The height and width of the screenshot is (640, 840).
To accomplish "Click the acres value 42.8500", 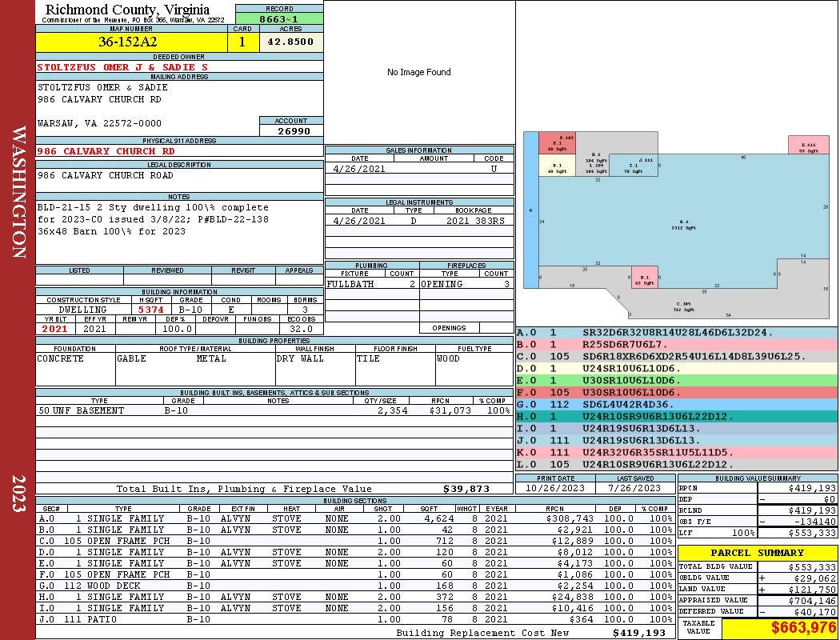I will click(290, 42).
